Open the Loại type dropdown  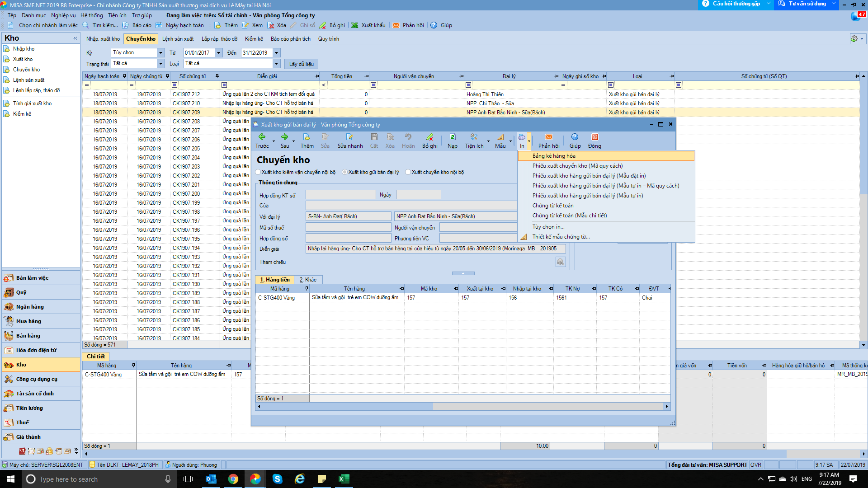(276, 64)
